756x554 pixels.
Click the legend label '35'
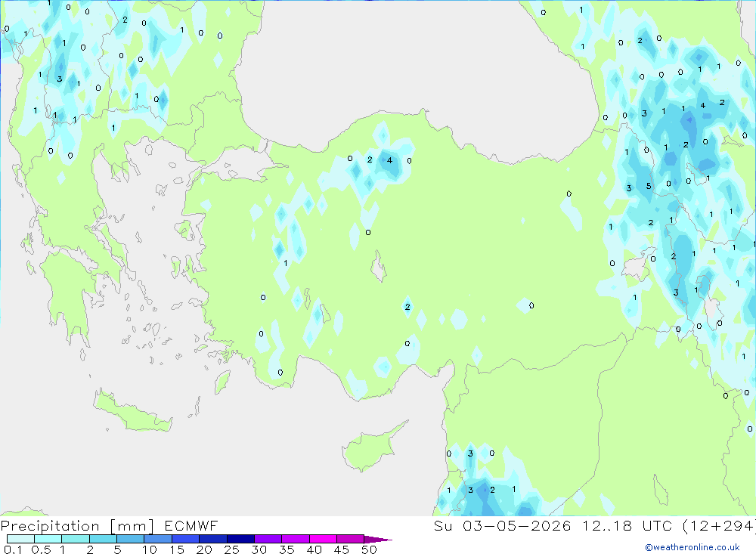(287, 549)
